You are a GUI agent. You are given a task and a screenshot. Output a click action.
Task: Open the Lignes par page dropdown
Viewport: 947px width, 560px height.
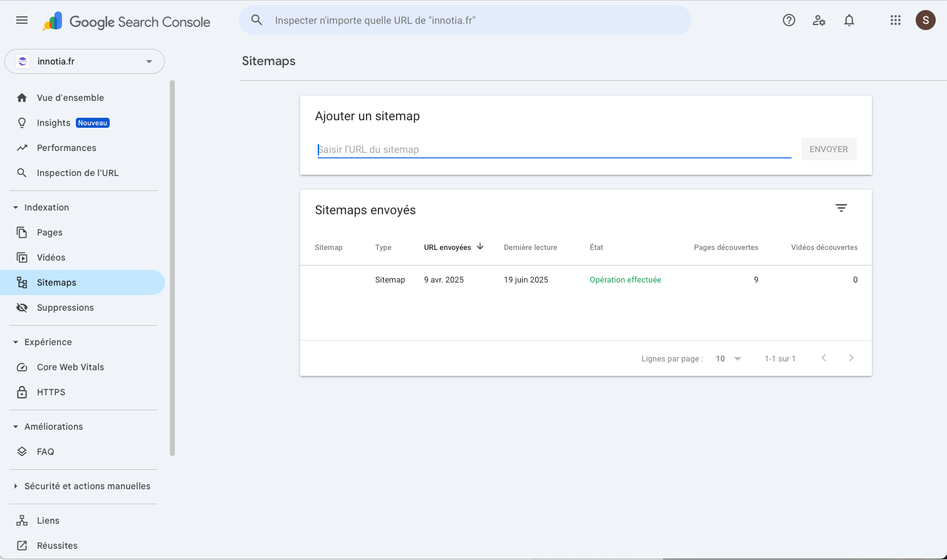click(x=727, y=358)
